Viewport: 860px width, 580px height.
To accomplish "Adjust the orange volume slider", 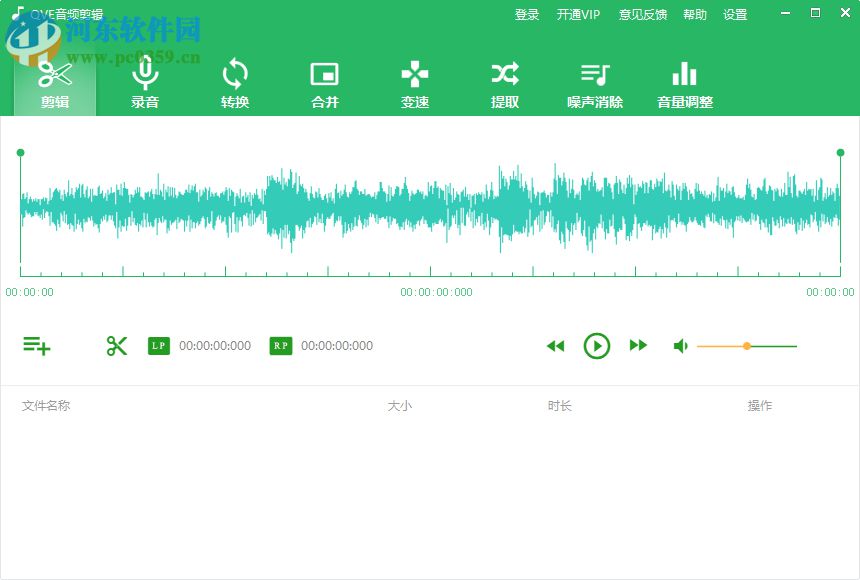I will pos(747,345).
